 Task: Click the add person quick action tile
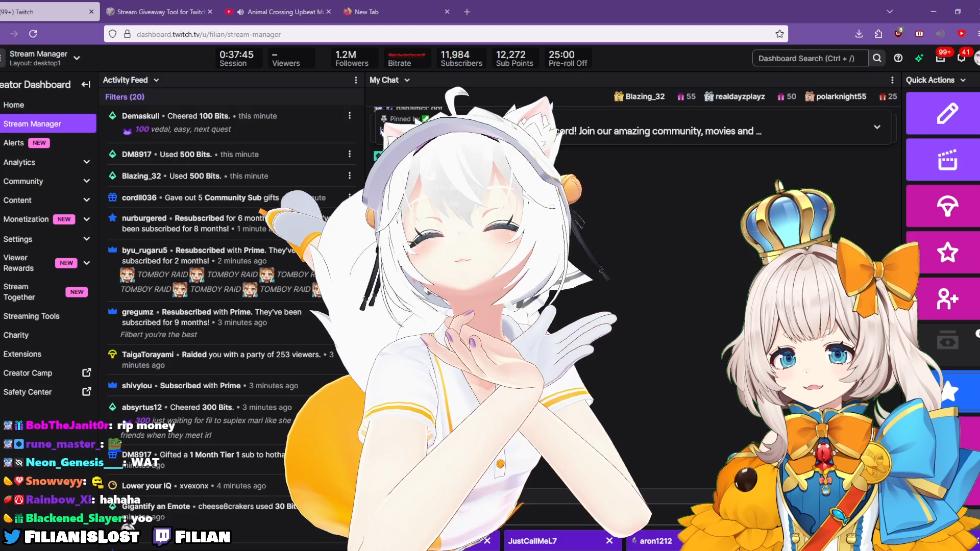click(x=947, y=298)
